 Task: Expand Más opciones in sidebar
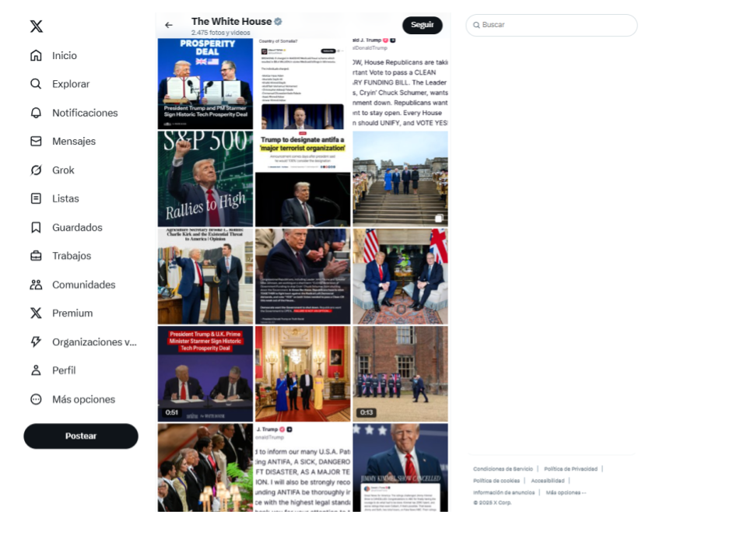72,399
